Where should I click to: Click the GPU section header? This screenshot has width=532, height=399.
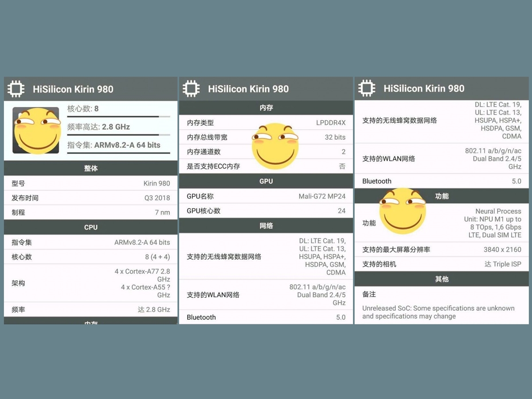(266, 181)
